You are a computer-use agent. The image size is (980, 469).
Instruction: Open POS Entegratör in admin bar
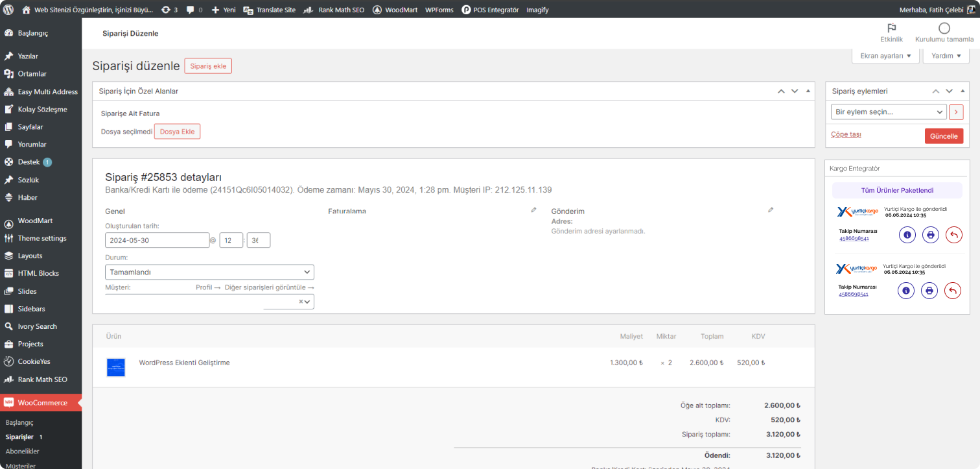490,10
